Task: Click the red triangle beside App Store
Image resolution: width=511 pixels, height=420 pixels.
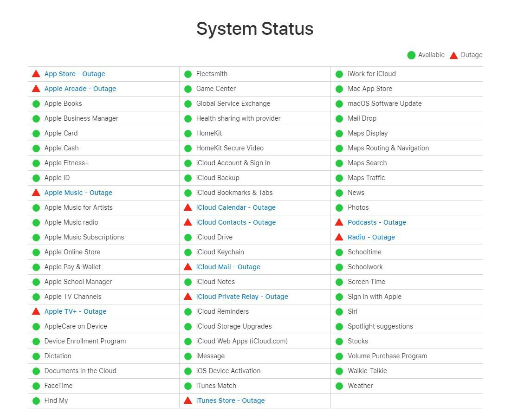Action: [x=36, y=74]
